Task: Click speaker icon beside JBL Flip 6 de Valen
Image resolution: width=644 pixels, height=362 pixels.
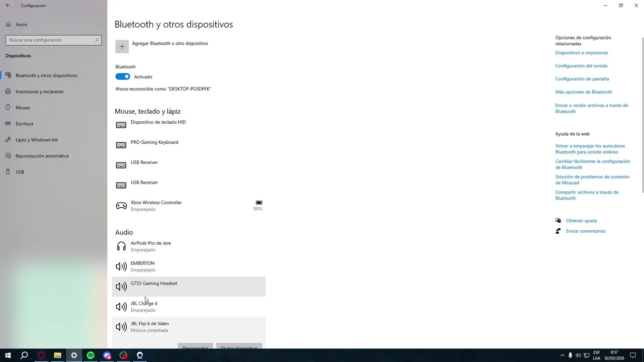Action: [121, 327]
